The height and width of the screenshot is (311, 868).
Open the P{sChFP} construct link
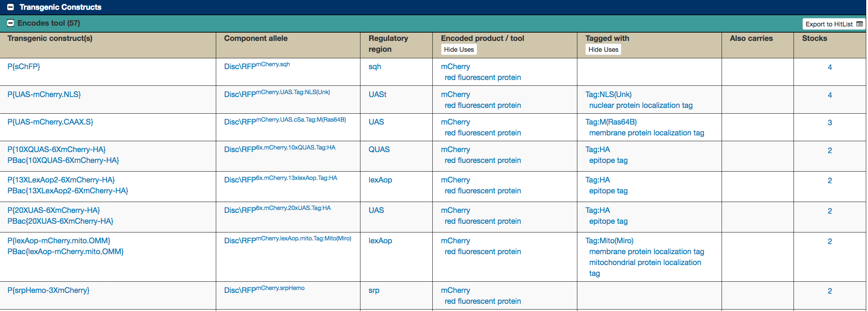(24, 67)
